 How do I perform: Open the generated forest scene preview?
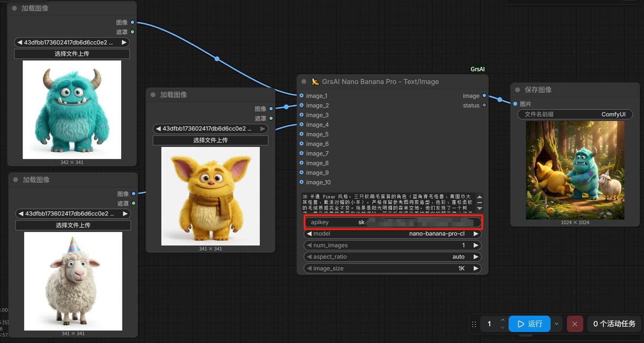tap(575, 170)
